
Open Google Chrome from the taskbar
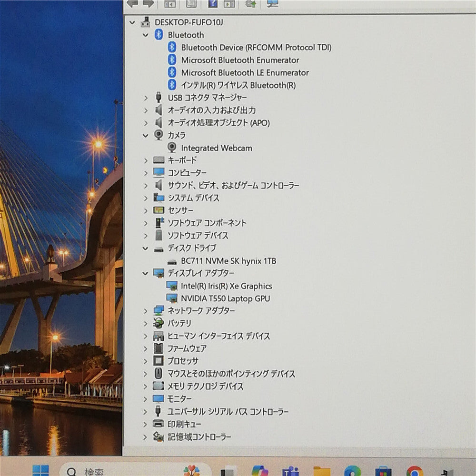(415, 471)
